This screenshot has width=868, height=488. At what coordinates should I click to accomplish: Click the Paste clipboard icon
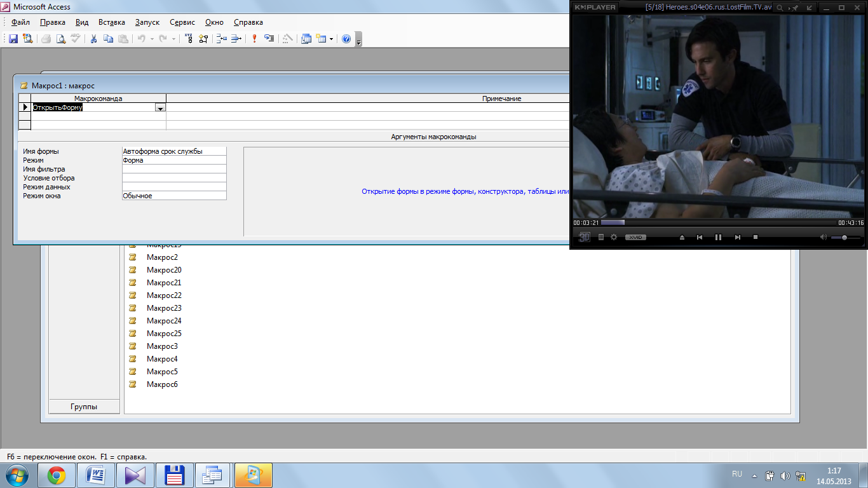(x=123, y=39)
